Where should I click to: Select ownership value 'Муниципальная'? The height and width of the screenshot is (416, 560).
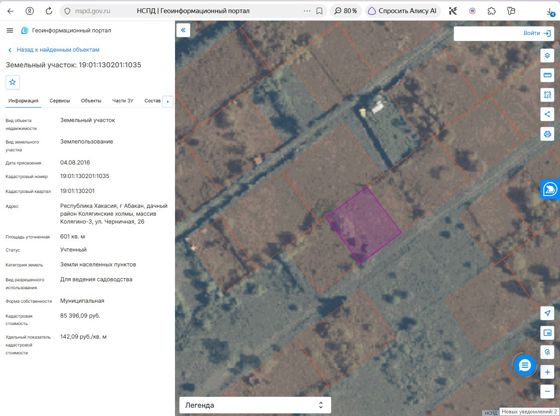point(82,301)
